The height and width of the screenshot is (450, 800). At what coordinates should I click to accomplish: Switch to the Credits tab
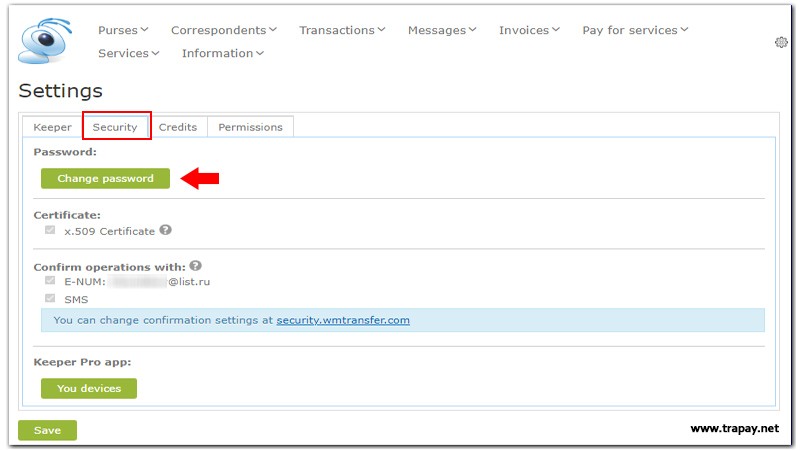coord(178,127)
